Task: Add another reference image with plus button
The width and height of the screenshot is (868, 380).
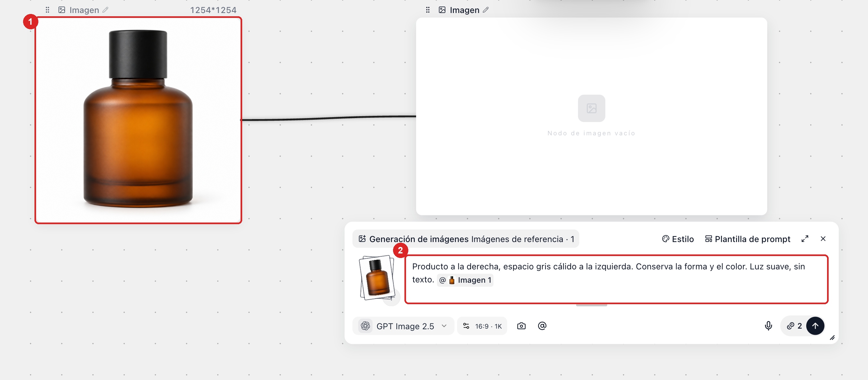Action: 392,298
